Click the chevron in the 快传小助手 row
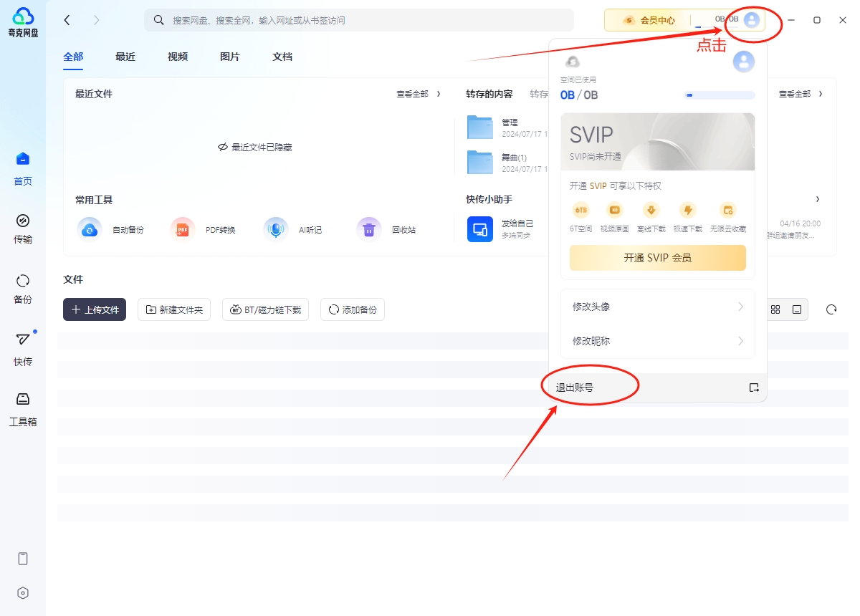 pos(818,199)
